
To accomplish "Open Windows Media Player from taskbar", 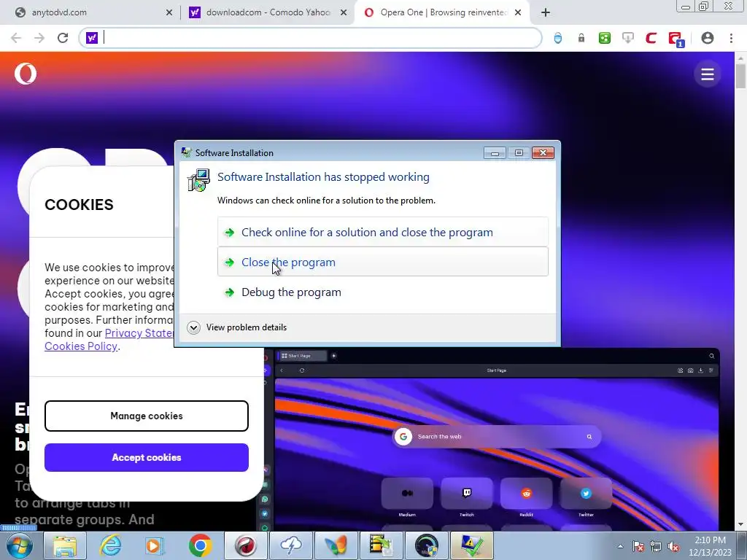I will pyautogui.click(x=155, y=545).
